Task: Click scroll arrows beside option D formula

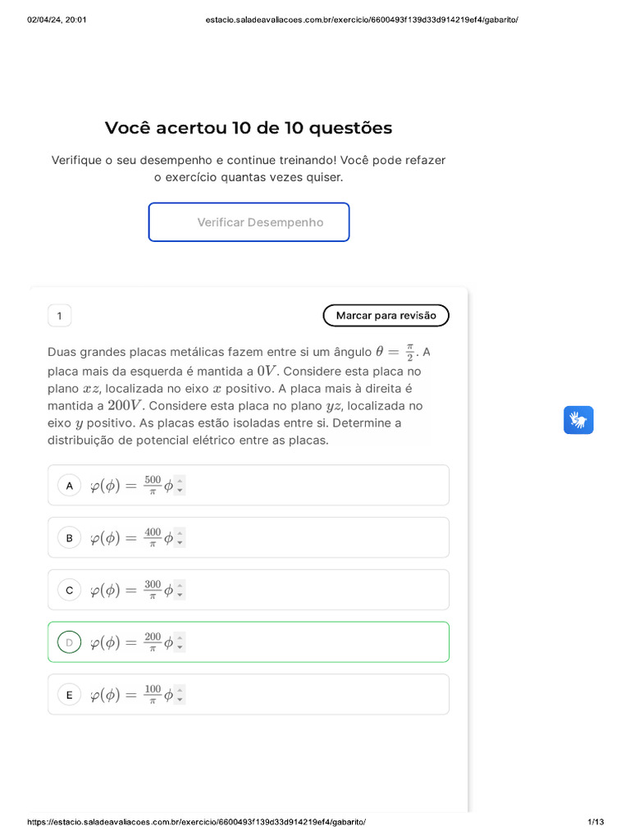Action: tap(180, 643)
